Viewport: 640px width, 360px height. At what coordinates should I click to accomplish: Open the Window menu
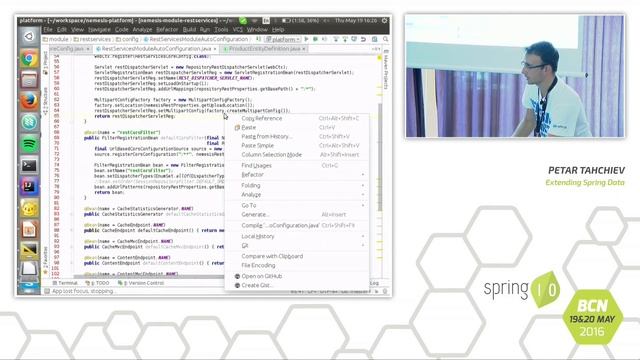click(257, 29)
